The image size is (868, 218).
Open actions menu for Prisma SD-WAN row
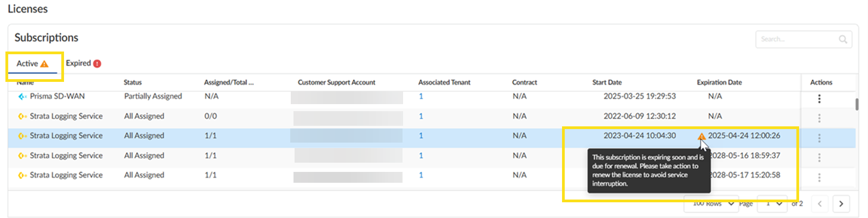click(819, 99)
